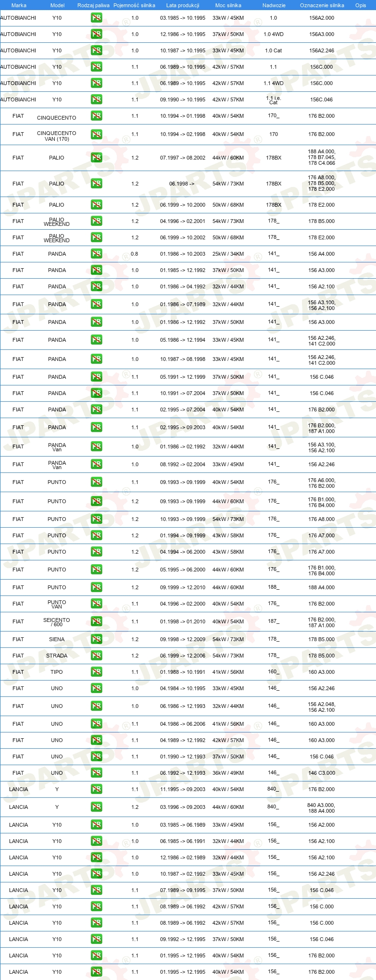Click fuel icon in Punto 09.1999 -> 12.2010 row
376x980 pixels.
pyautogui.click(x=96, y=587)
